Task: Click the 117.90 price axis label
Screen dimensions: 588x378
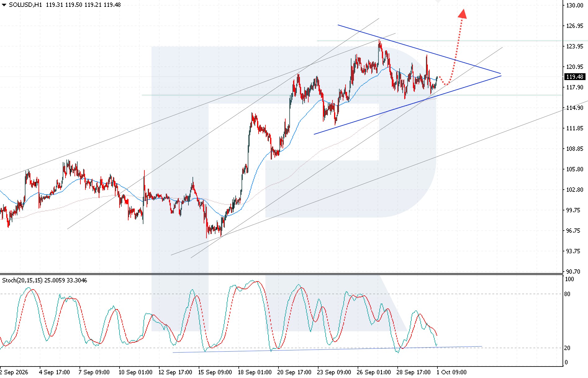Action: [x=575, y=87]
